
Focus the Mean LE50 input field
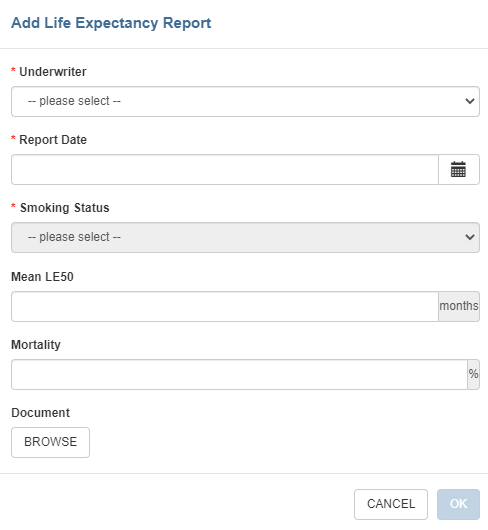click(225, 306)
